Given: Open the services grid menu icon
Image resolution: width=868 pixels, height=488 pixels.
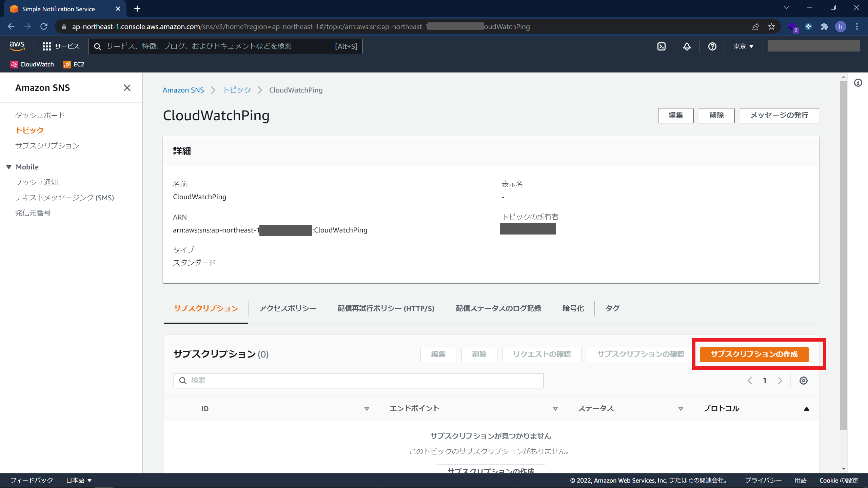Looking at the screenshot, I should [x=46, y=46].
